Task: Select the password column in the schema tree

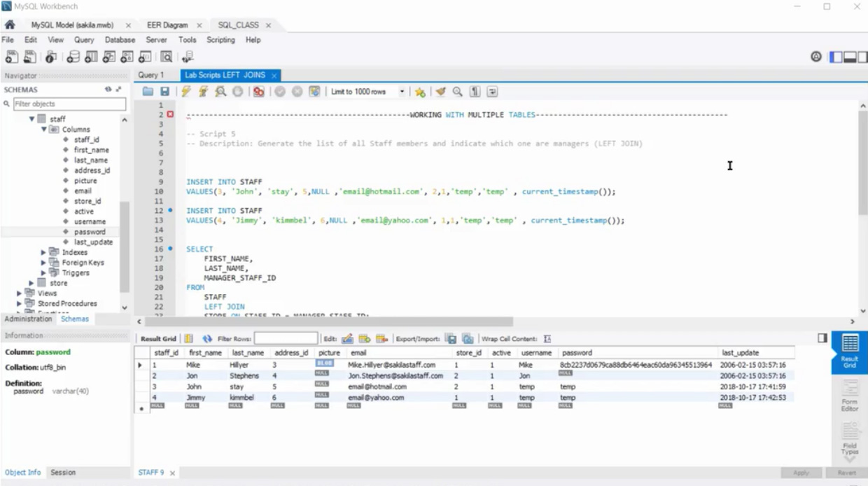Action: [x=90, y=232]
